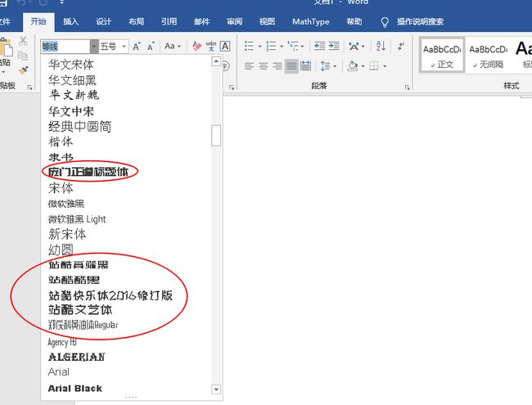Image resolution: width=532 pixels, height=405 pixels.
Task: Open line spacing icon
Action: point(326,65)
